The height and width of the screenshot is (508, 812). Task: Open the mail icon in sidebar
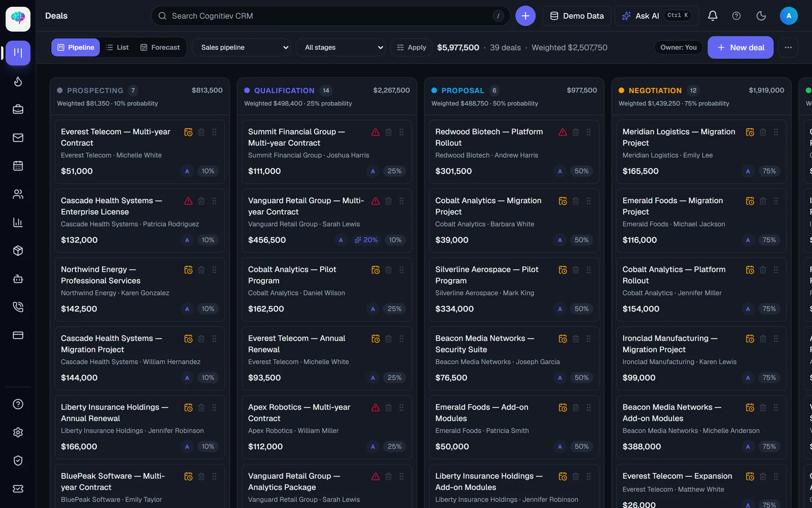[x=18, y=138]
